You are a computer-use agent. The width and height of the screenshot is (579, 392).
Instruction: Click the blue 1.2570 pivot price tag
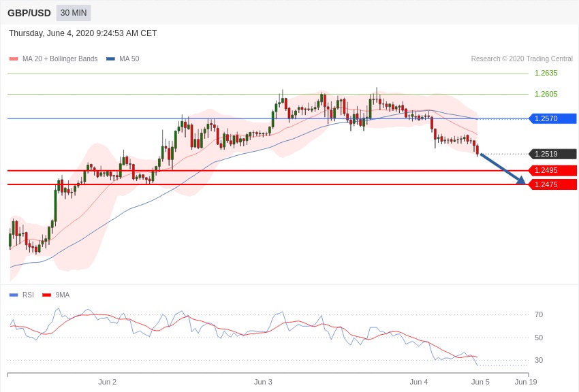click(552, 118)
